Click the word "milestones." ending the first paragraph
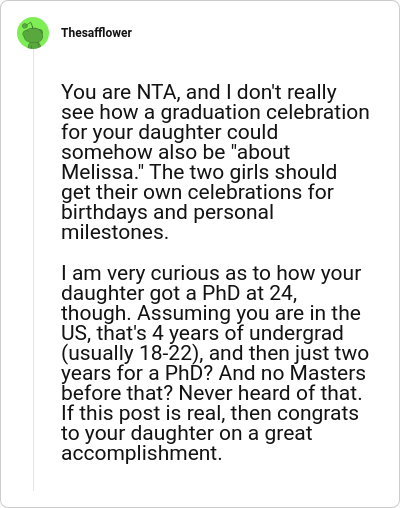The height and width of the screenshot is (508, 400). pos(115,232)
